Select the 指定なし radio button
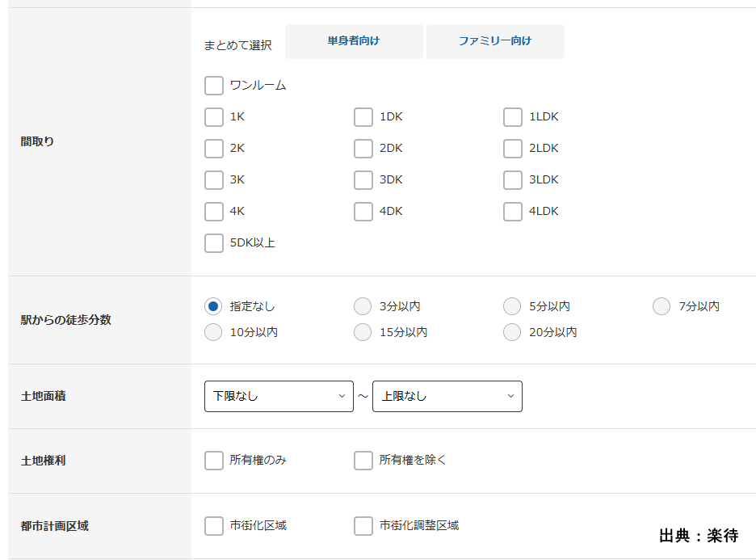 click(x=213, y=306)
